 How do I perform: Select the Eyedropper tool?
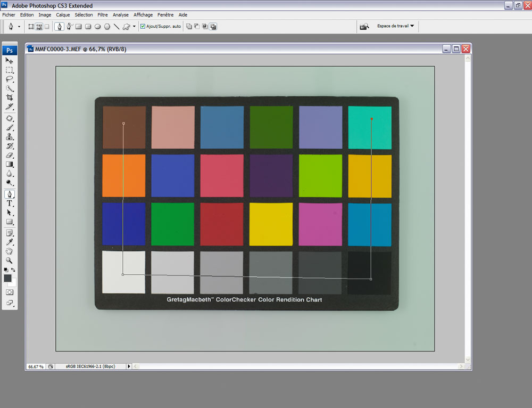tap(9, 242)
